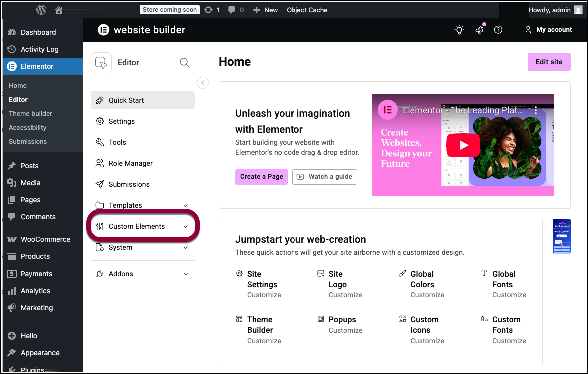Open the lightbulb tips icon in header
This screenshot has height=374, width=588.
click(x=459, y=30)
